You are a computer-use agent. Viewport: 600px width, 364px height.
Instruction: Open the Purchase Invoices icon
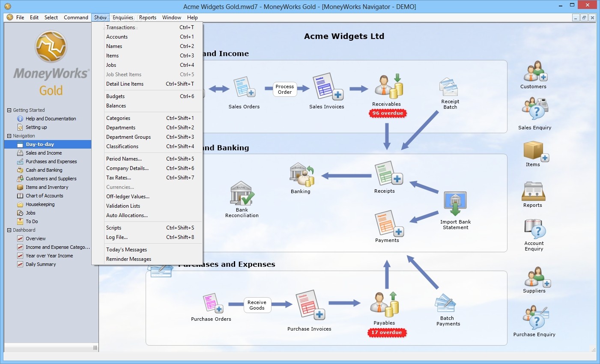coord(310,305)
